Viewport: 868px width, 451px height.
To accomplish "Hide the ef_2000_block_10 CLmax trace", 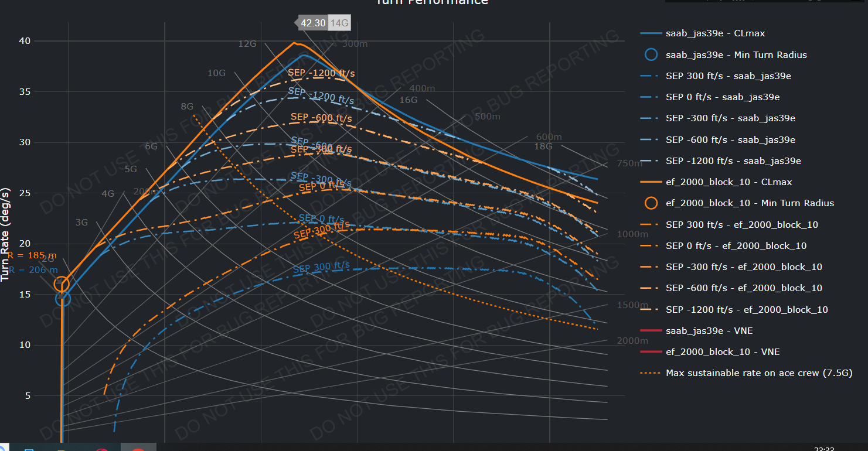I will click(729, 182).
